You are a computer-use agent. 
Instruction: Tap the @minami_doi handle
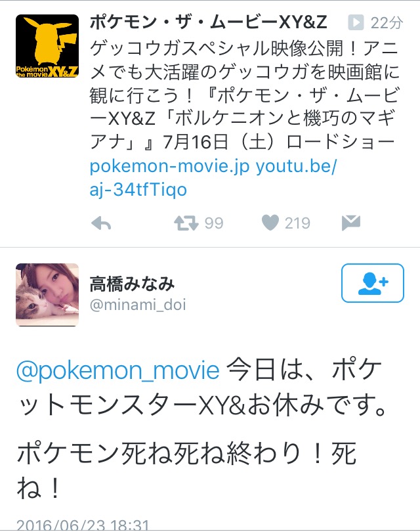138,305
